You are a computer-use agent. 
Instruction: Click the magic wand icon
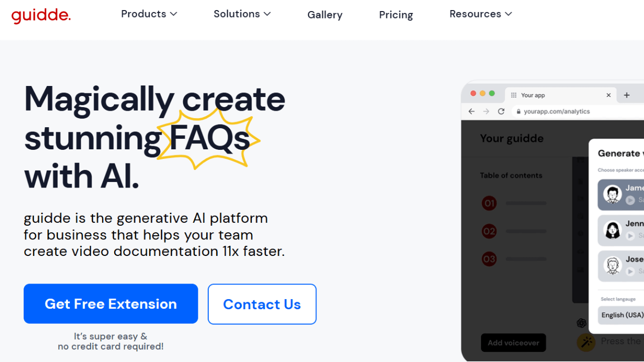tap(586, 342)
